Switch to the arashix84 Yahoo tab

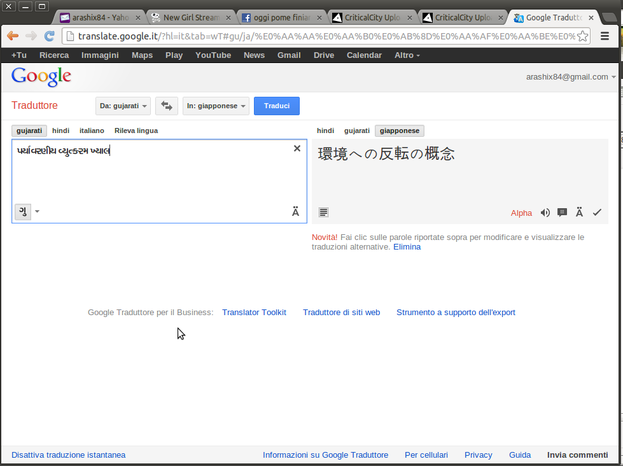coord(100,17)
